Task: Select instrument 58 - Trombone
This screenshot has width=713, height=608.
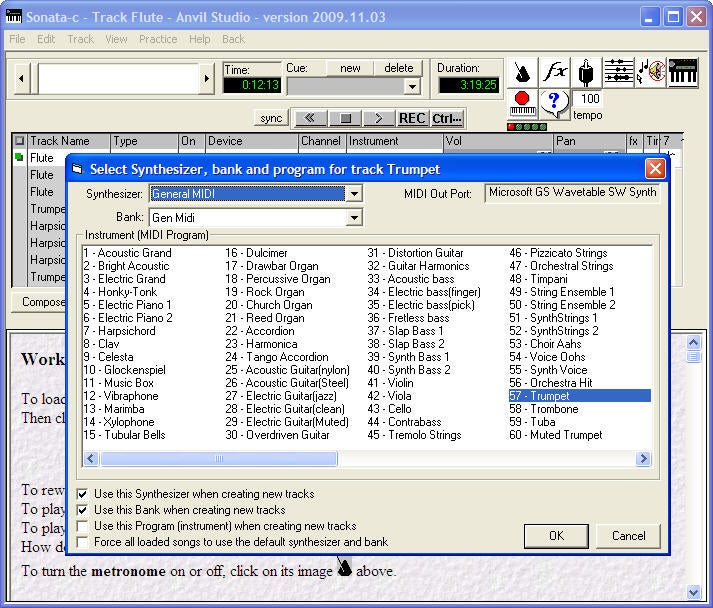Action: (x=544, y=409)
